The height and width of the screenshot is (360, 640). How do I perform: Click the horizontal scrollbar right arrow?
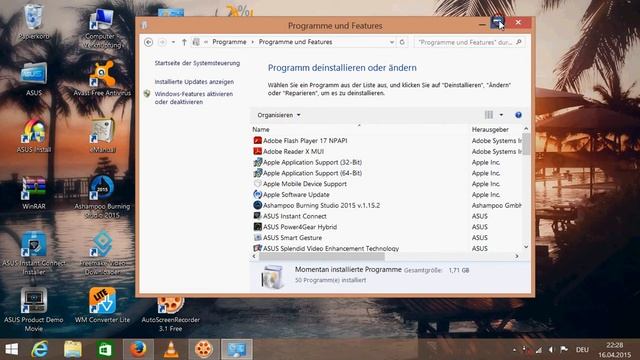[x=517, y=256]
